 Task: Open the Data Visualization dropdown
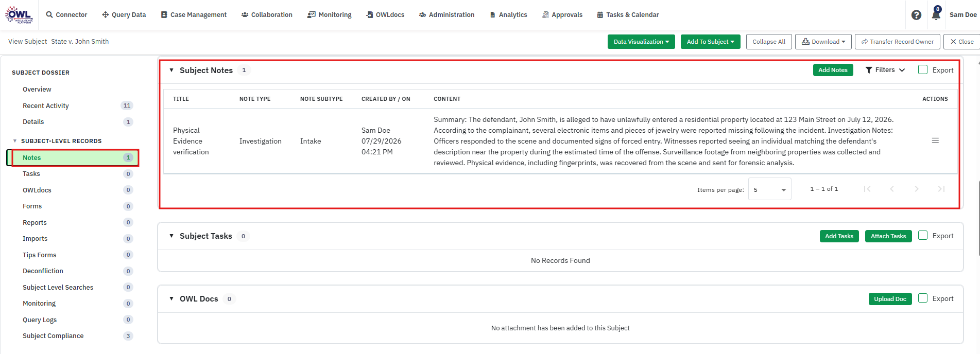[x=641, y=42]
